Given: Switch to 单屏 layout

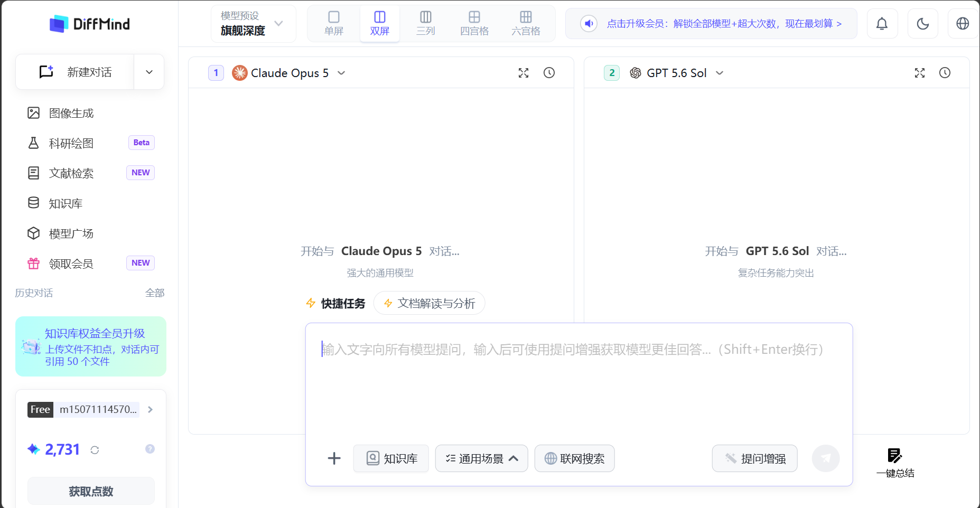Looking at the screenshot, I should (x=334, y=24).
